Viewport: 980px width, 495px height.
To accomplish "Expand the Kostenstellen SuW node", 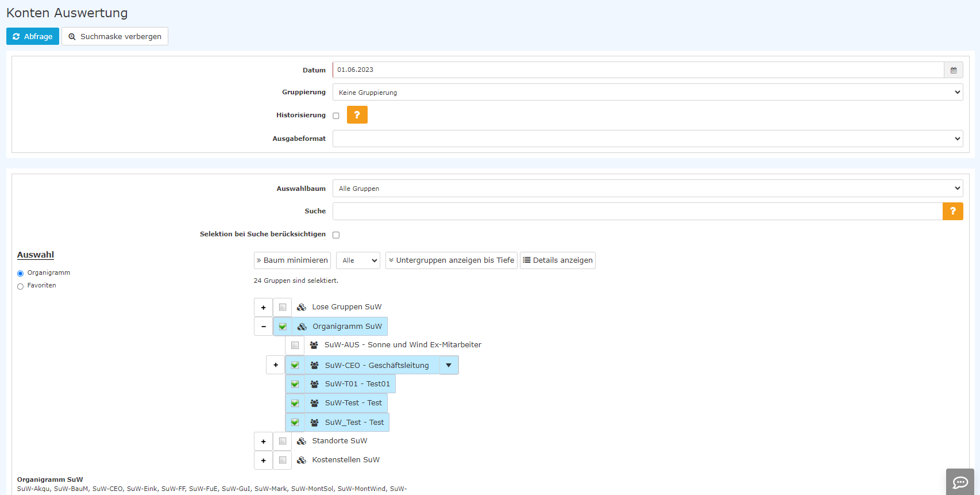I will tap(263, 460).
